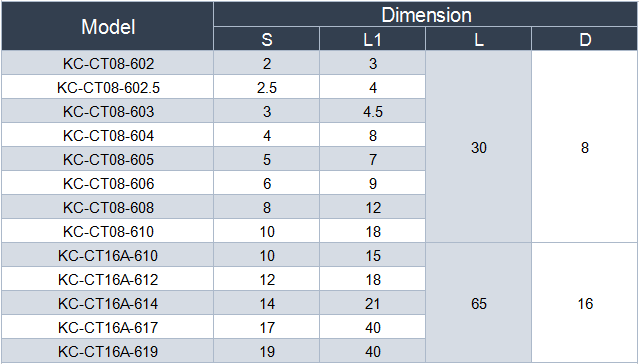This screenshot has height=364, width=639.
Task: Select model KC-CT16A-619
Action: click(108, 351)
